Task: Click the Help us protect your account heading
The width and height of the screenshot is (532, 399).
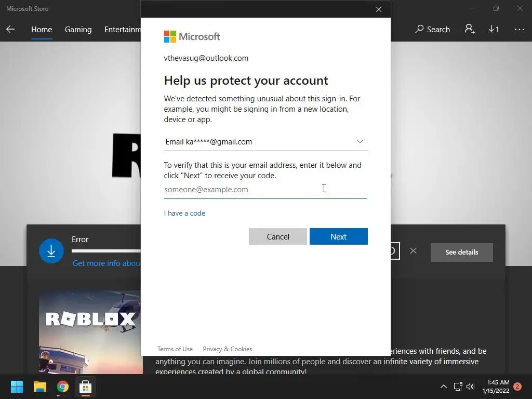Action: click(x=246, y=81)
